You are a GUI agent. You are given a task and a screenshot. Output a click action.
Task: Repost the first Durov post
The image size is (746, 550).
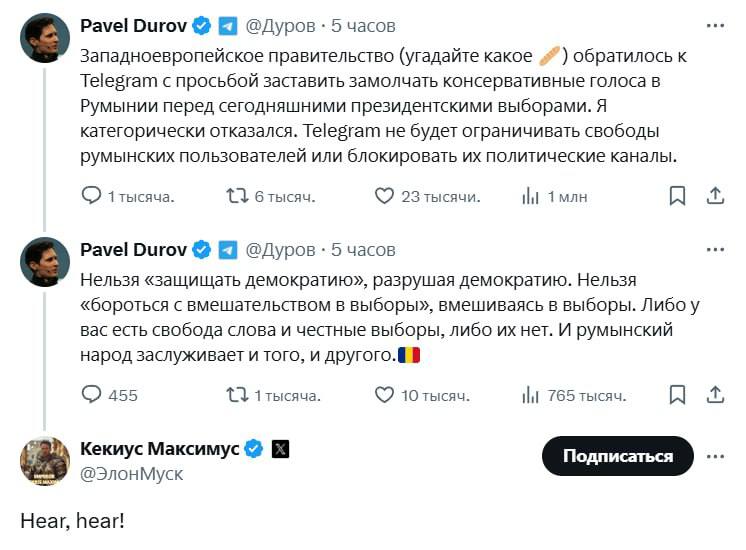(238, 196)
